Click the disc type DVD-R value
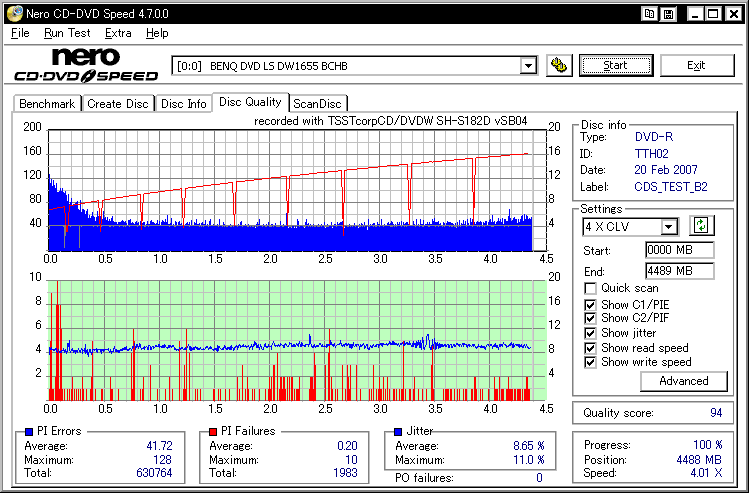This screenshot has width=749, height=493. click(653, 137)
